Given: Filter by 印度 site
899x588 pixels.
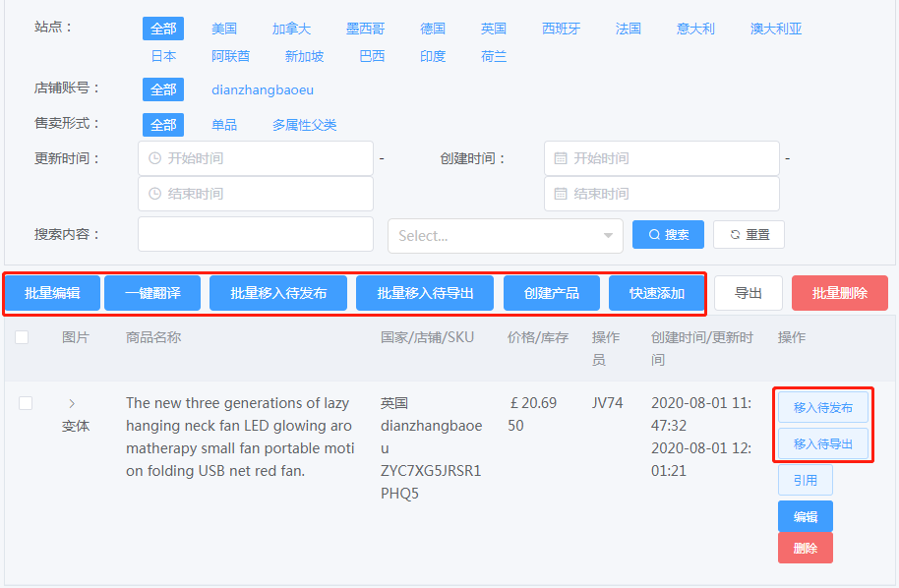Looking at the screenshot, I should 433,56.
